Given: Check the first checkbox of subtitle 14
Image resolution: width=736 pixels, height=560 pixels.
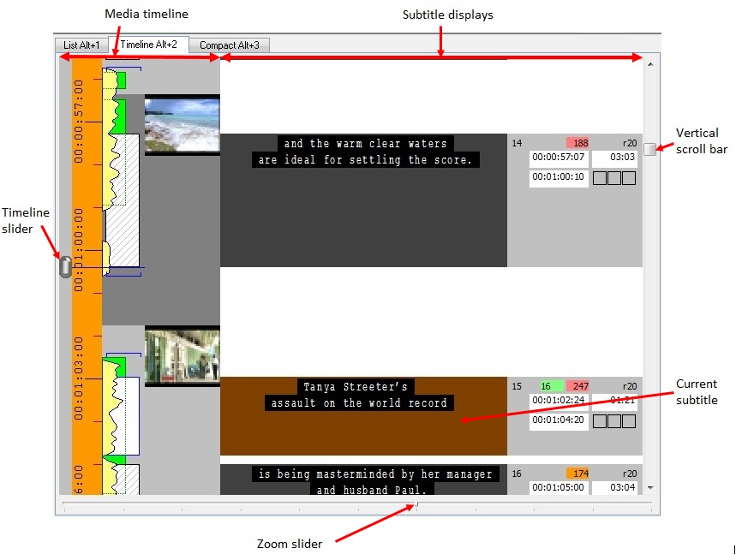Looking at the screenshot, I should coord(600,177).
